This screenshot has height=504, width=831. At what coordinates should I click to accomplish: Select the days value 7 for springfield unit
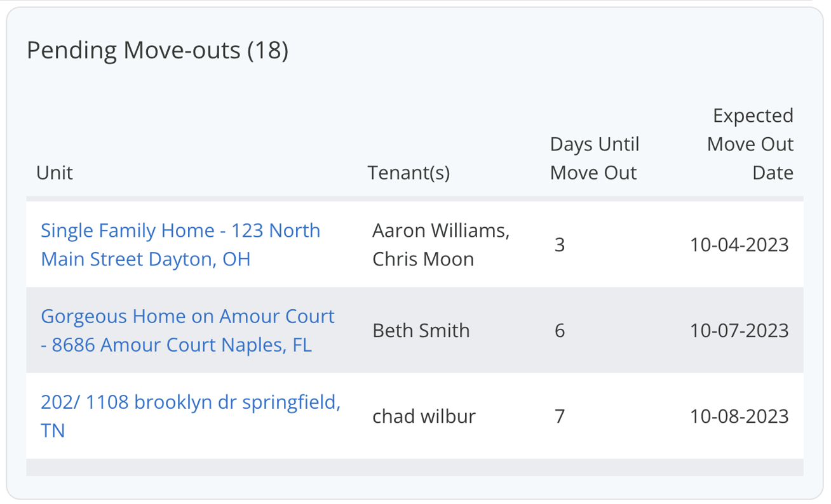[x=559, y=416]
